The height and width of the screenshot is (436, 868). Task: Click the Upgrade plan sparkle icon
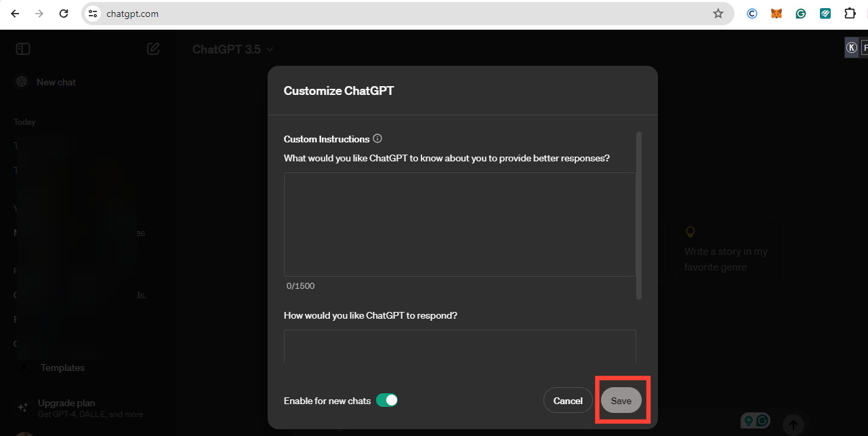coord(22,408)
